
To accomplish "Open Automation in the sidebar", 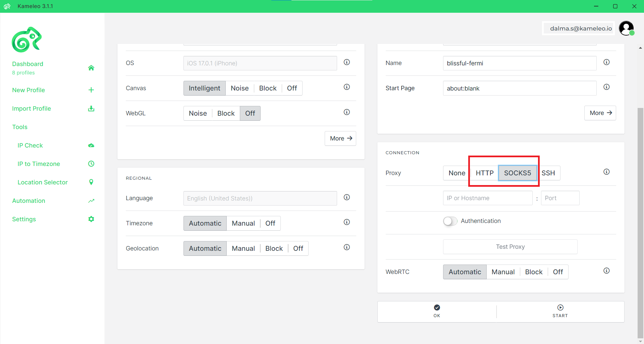I will click(x=29, y=200).
